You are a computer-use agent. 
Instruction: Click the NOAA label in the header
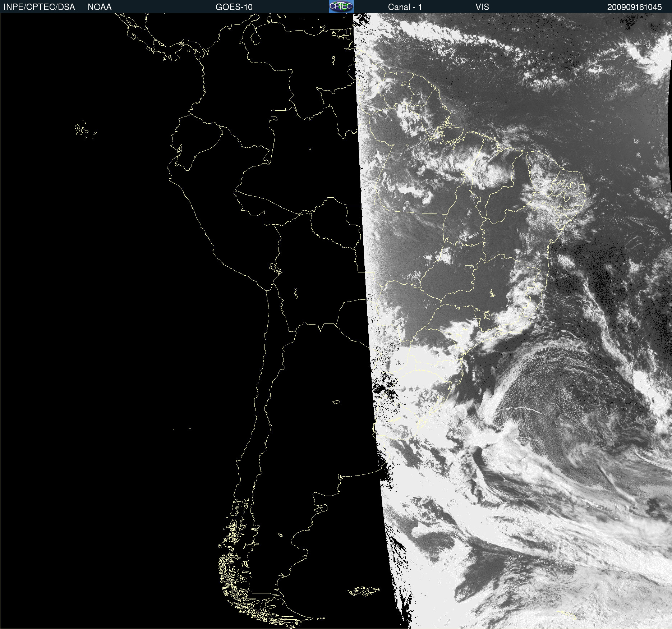point(100,7)
